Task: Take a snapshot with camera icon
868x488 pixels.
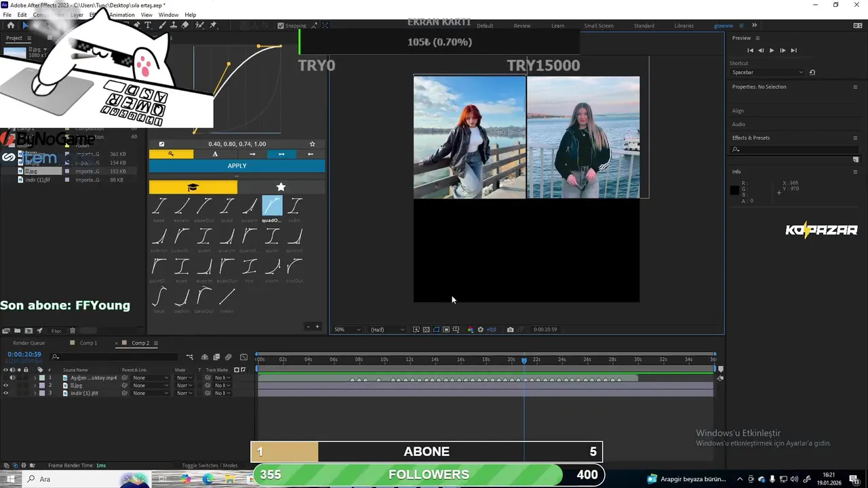Action: [510, 329]
